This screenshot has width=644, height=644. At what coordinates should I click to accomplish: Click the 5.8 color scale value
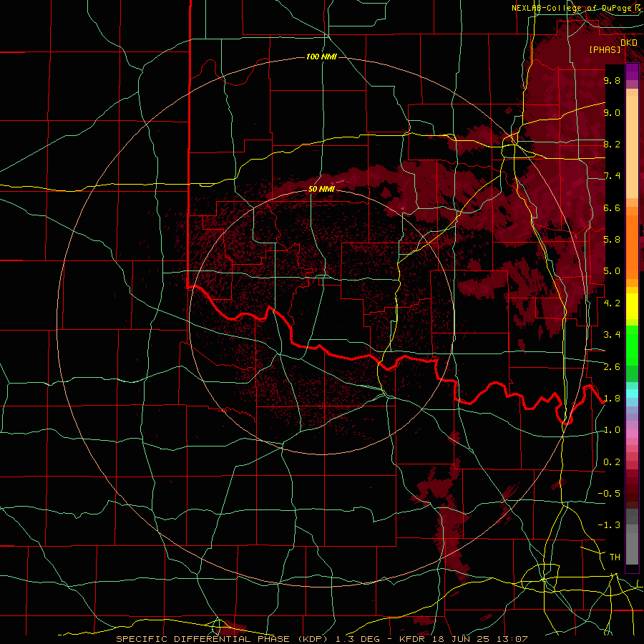click(612, 240)
